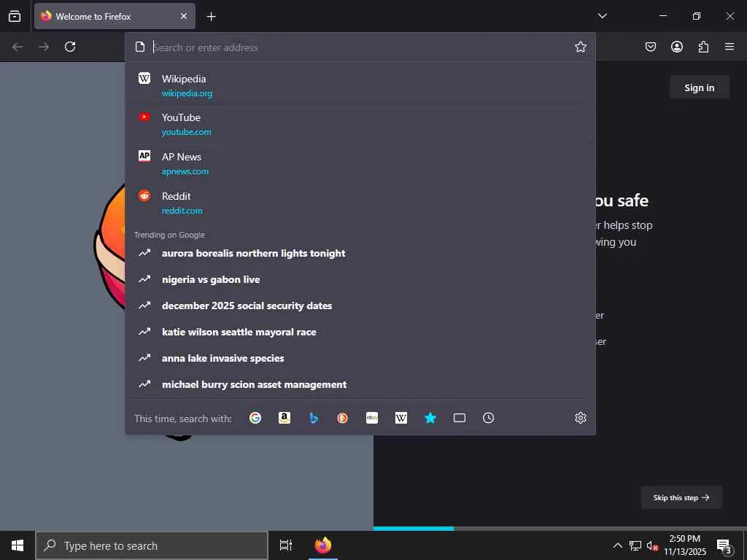
Task: Focus the Search or enter address field
Action: [x=360, y=47]
